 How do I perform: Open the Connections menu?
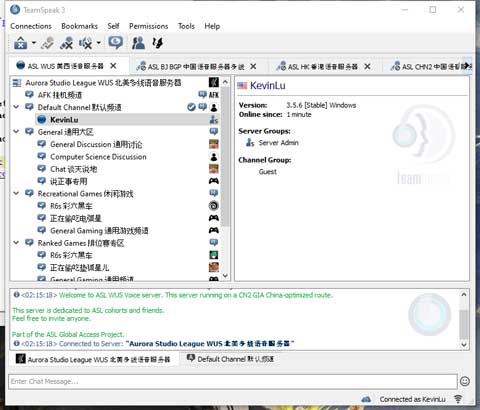click(31, 26)
